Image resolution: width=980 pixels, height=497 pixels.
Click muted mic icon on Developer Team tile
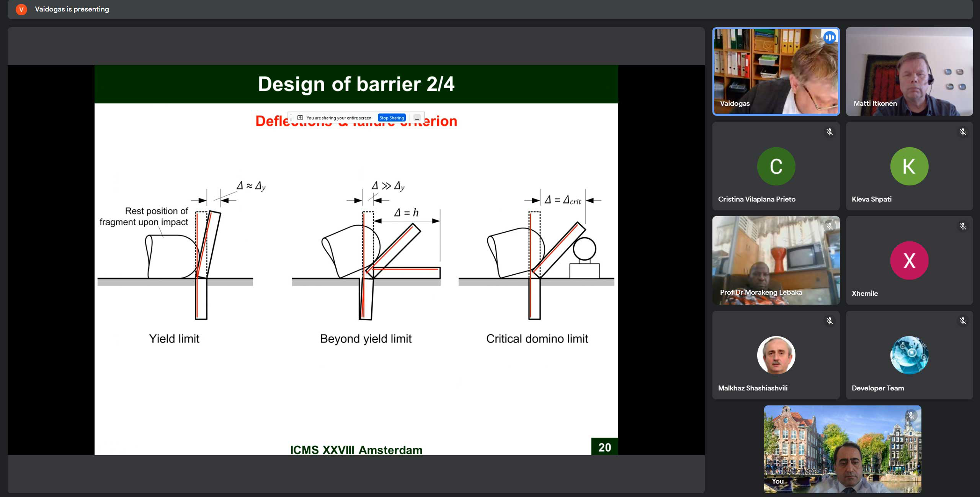[x=962, y=321]
